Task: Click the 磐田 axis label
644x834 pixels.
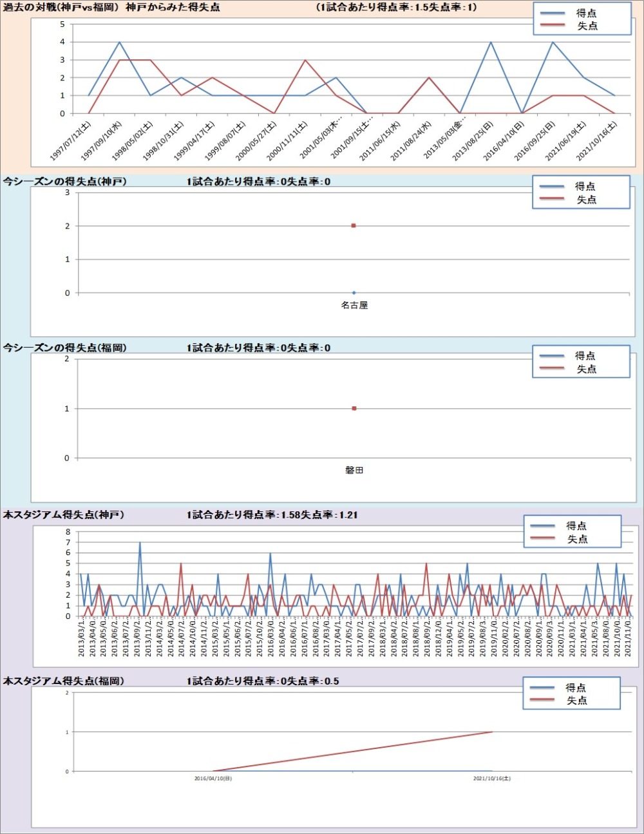Action: coord(354,471)
